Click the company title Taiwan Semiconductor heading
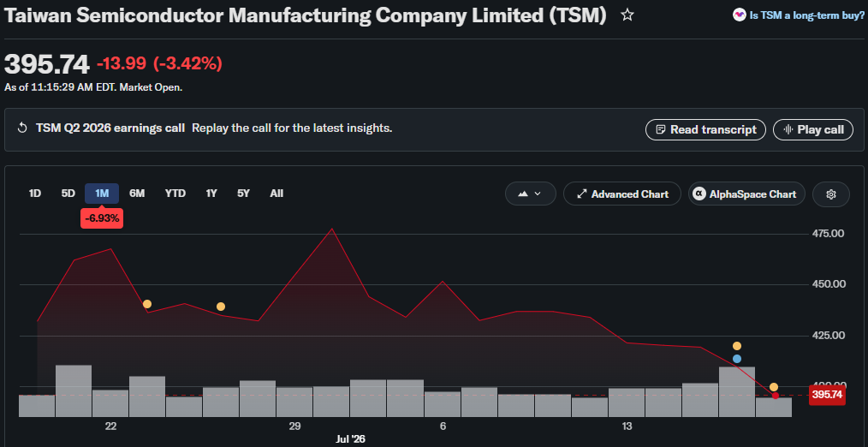Screen dimensions: 868x447 [305, 15]
